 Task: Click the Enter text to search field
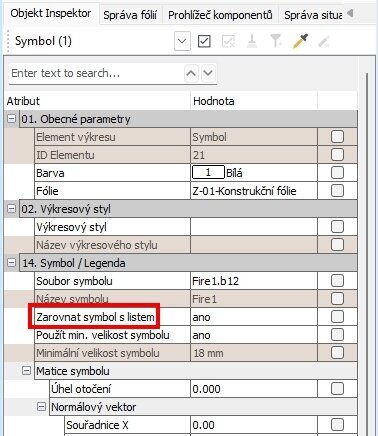97,73
